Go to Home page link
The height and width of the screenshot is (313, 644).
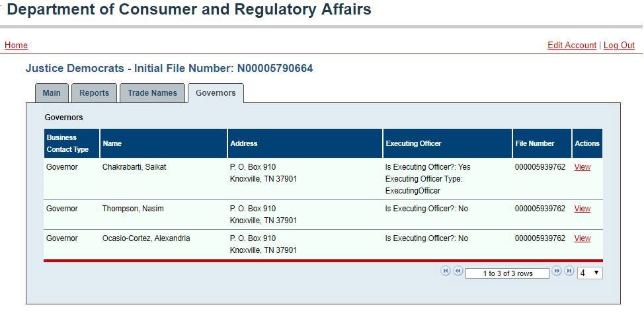click(16, 45)
